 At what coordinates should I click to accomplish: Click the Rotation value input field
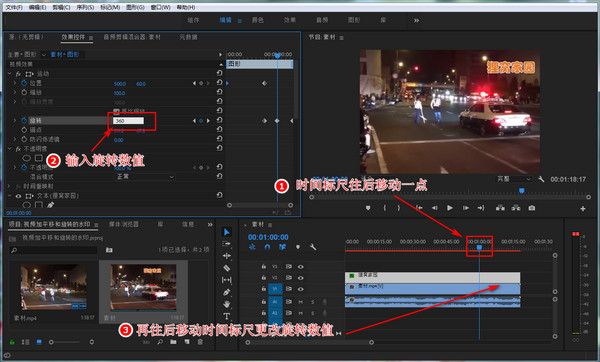pos(128,121)
